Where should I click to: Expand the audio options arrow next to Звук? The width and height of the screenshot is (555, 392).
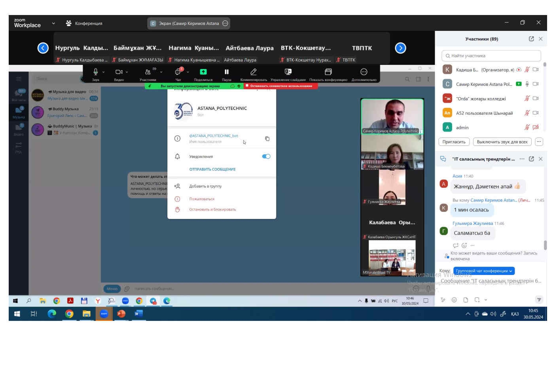click(104, 72)
